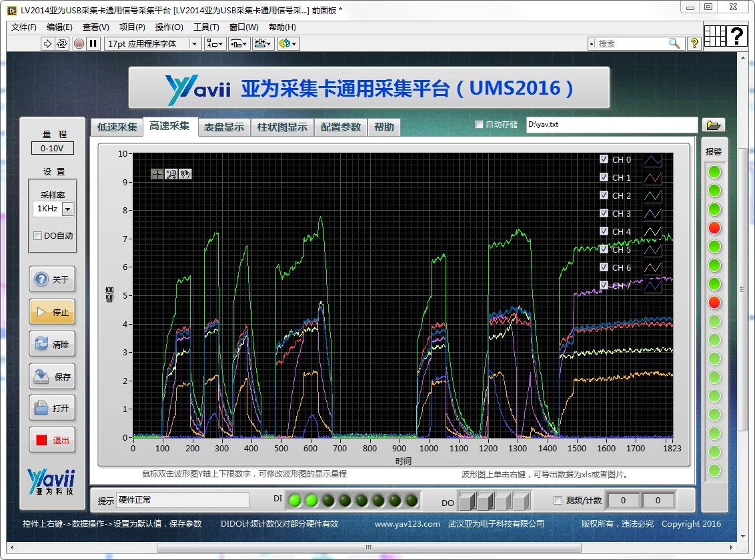Switch to the 低速采集 tab
This screenshot has width=755, height=560.
pos(117,127)
